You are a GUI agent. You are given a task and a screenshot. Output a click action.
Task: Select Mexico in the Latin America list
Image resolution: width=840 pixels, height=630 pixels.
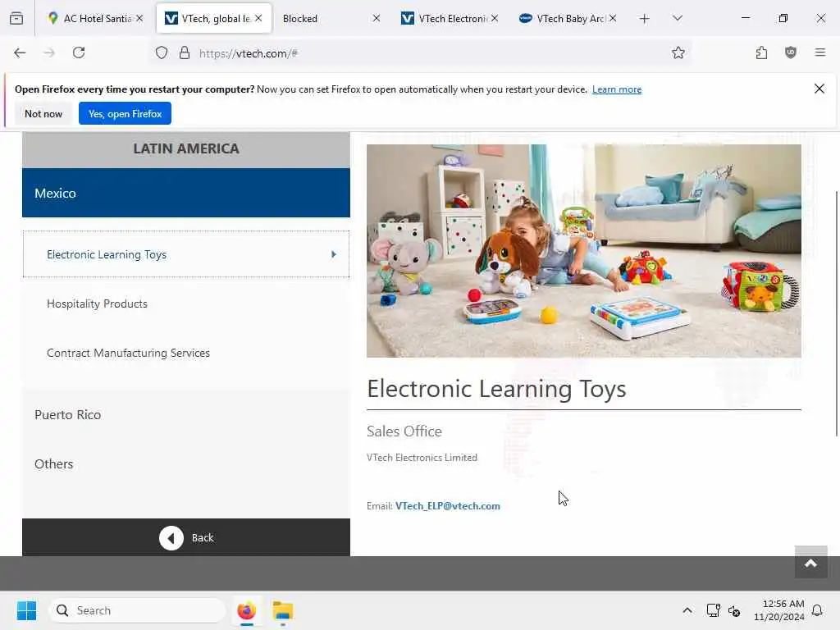point(186,193)
